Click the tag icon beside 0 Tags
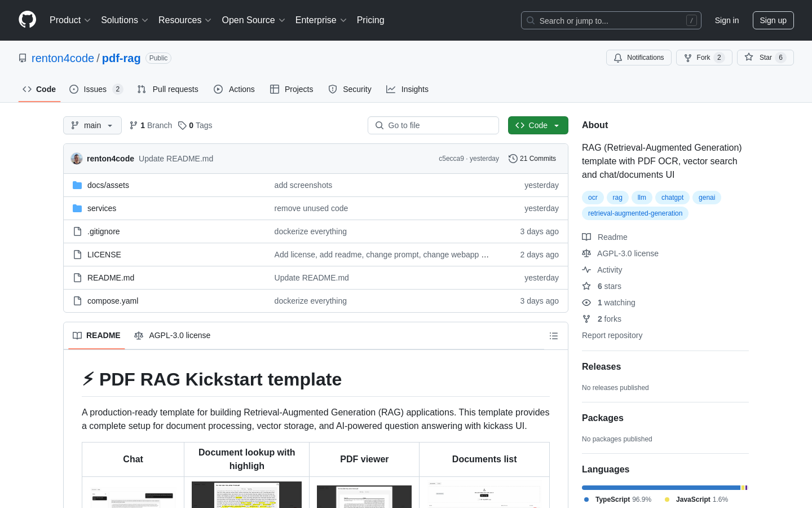The width and height of the screenshot is (812, 508). (182, 125)
